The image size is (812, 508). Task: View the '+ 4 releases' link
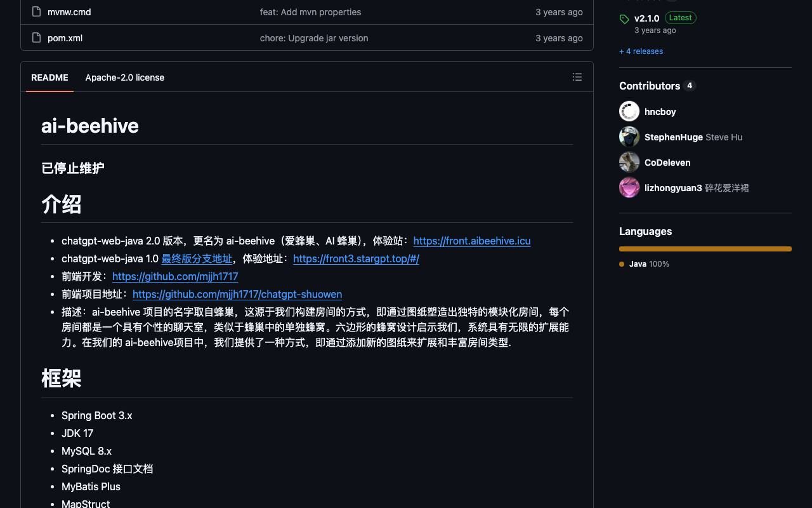click(641, 51)
